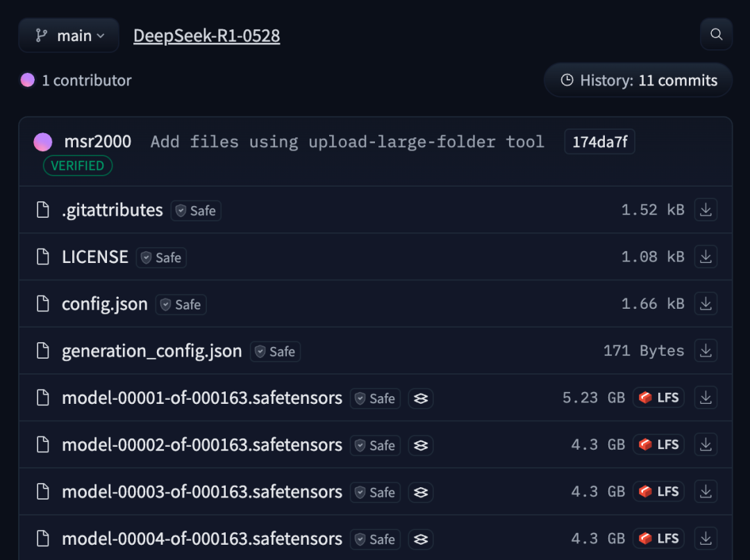Open model-00004-of-000163.safetensors
The height and width of the screenshot is (560, 750).
click(202, 538)
